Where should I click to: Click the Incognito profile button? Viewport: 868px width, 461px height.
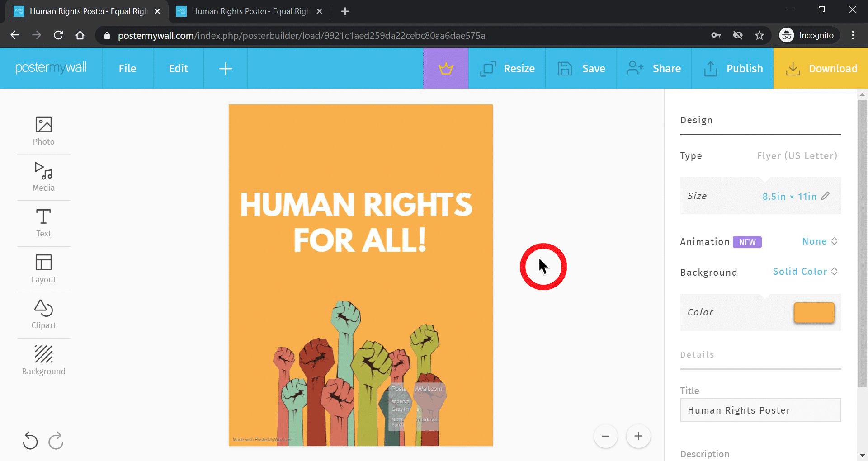click(x=808, y=35)
